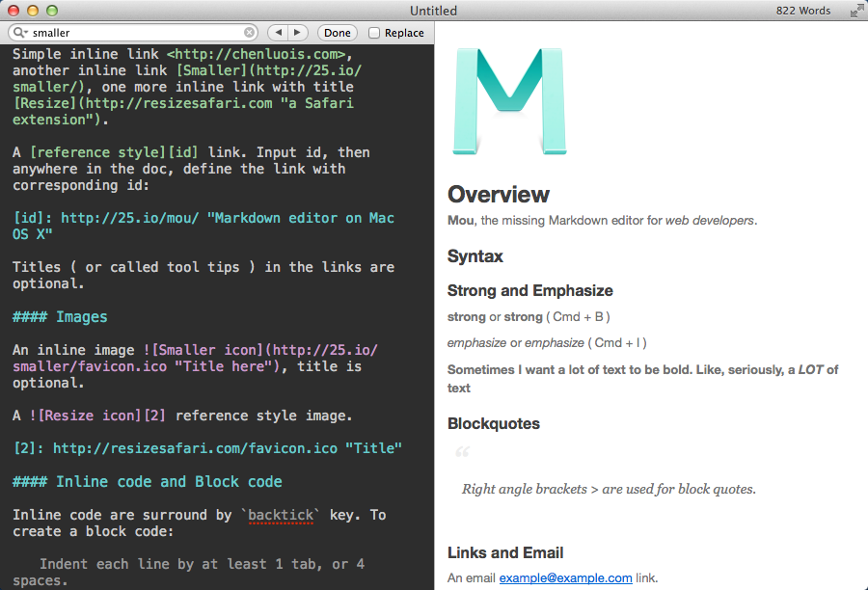
Task: Click the Mou logo image in preview
Action: 509,101
